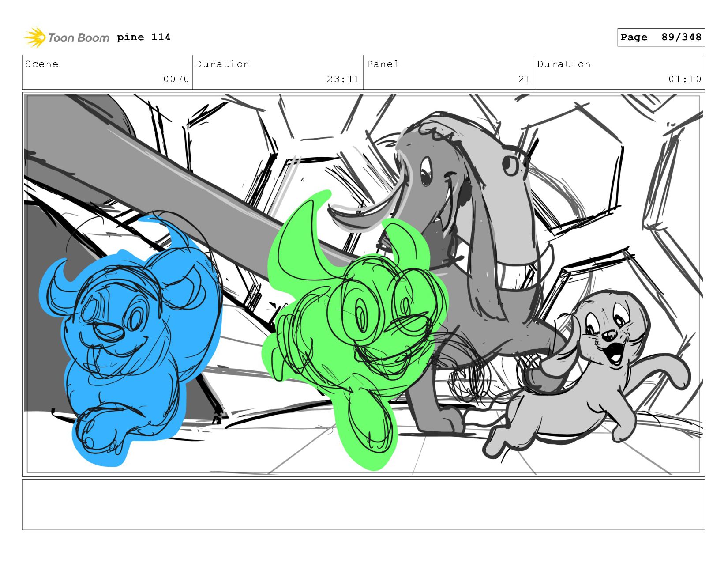Click the empty notes box below panel

tap(363, 505)
